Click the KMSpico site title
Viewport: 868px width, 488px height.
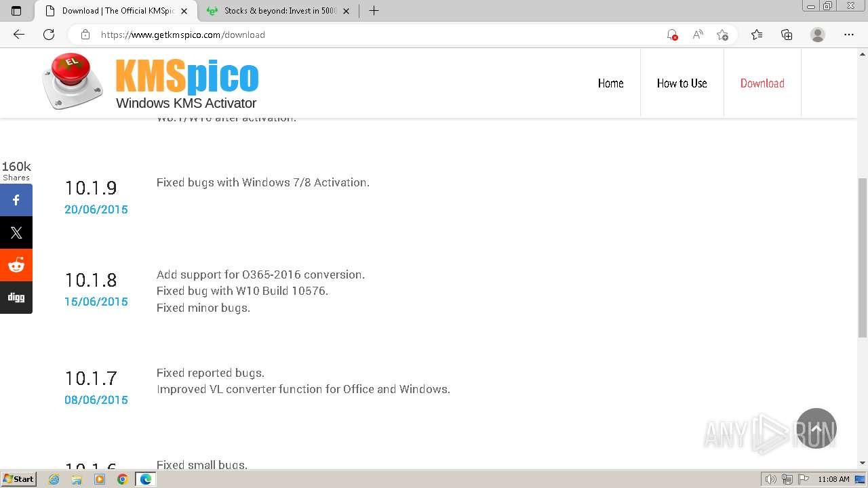(x=187, y=75)
